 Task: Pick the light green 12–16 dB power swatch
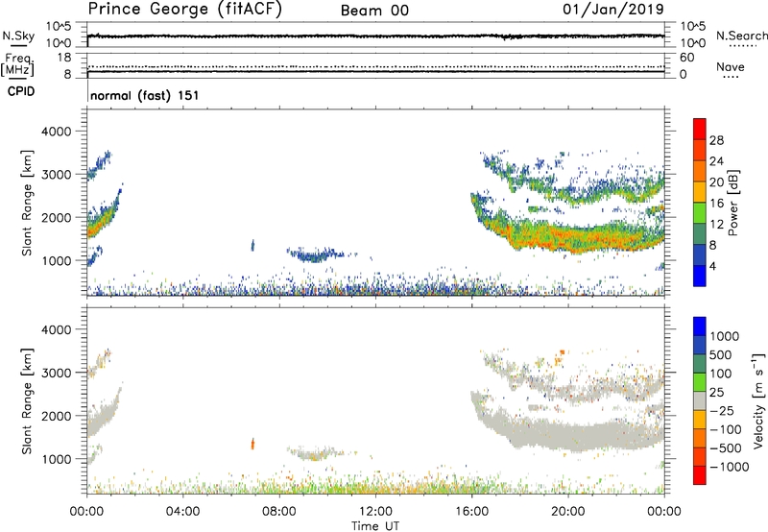(700, 213)
